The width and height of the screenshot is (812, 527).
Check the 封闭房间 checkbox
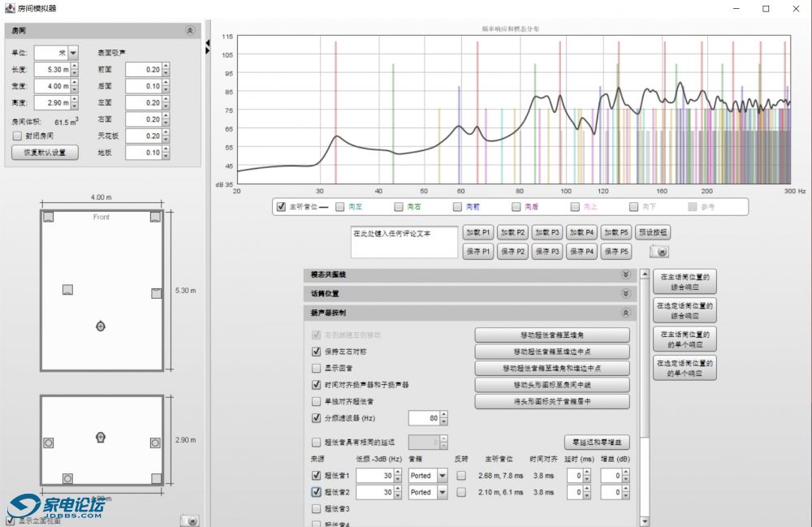pyautogui.click(x=17, y=136)
